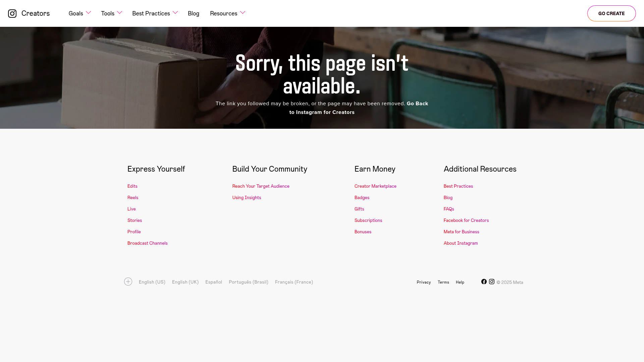
Task: Open the Broadcast Channels link
Action: point(148,243)
